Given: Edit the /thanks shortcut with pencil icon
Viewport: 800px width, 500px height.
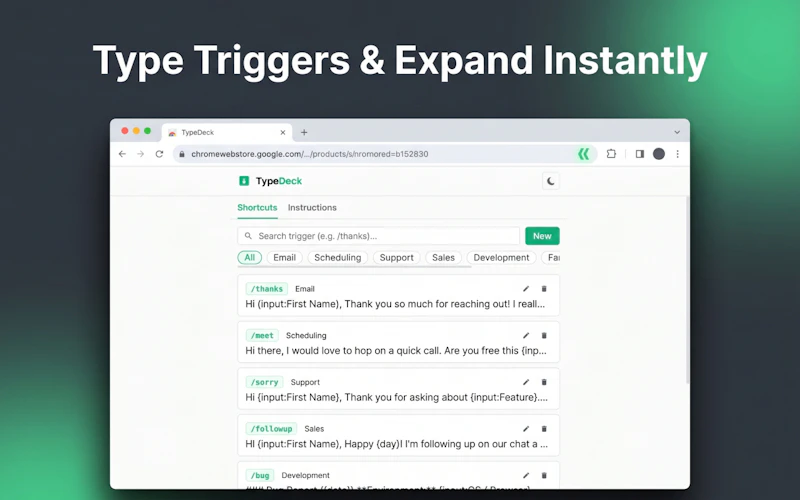Looking at the screenshot, I should point(526,289).
